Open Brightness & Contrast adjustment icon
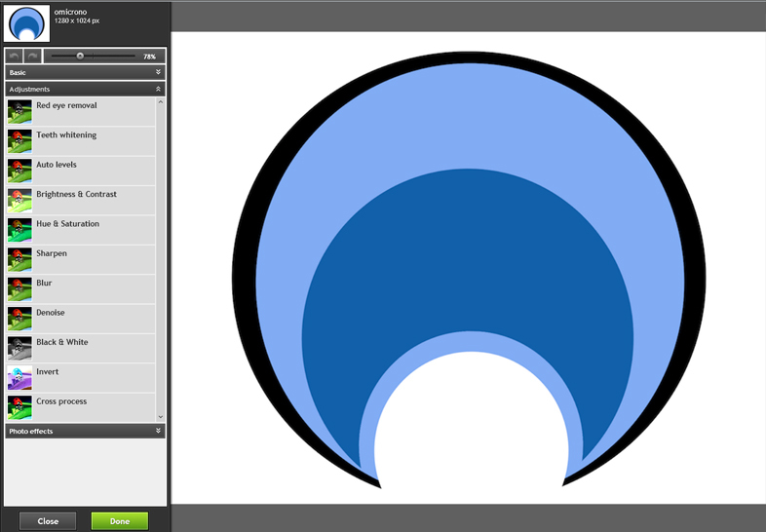This screenshot has width=766, height=532. tap(19, 201)
